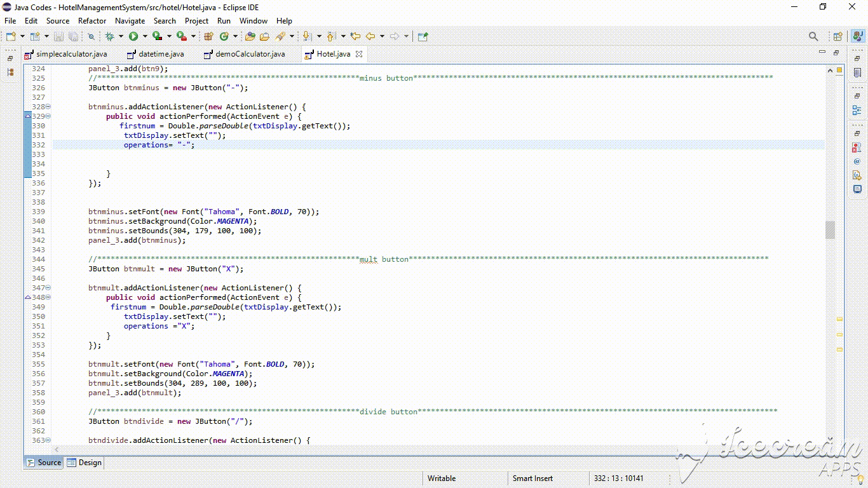Open the Outline view icon in right sidebar

pyautogui.click(x=857, y=111)
